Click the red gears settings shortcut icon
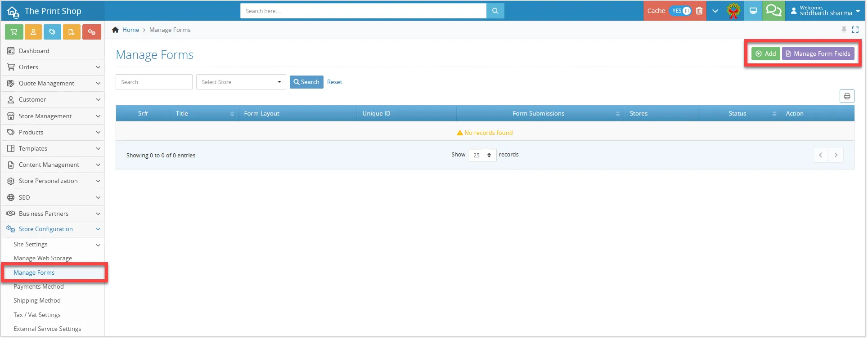The height and width of the screenshot is (339, 868). (x=91, y=32)
